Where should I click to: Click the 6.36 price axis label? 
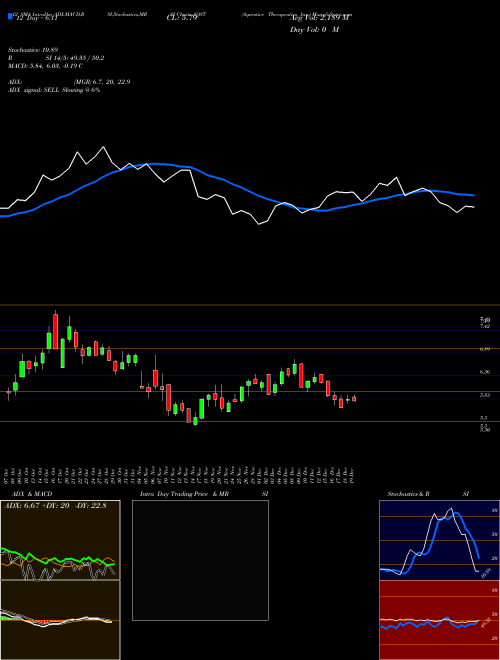click(x=485, y=372)
